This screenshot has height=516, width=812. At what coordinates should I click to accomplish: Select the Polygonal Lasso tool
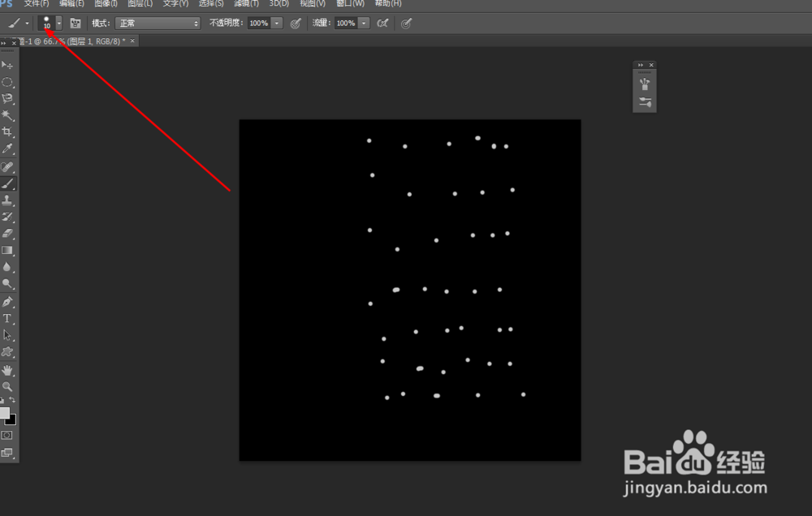7,98
